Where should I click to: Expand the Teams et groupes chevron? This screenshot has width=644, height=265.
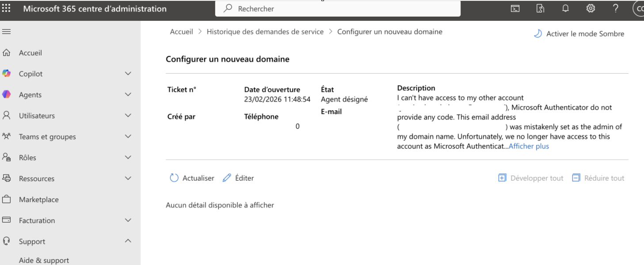128,136
